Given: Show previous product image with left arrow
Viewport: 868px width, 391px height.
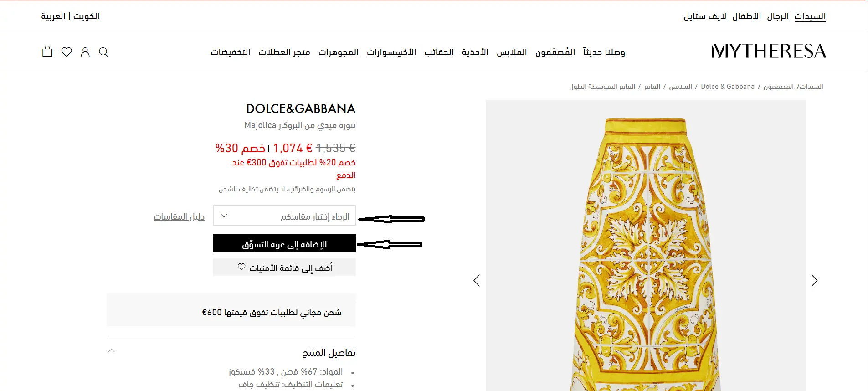Looking at the screenshot, I should coord(477,280).
